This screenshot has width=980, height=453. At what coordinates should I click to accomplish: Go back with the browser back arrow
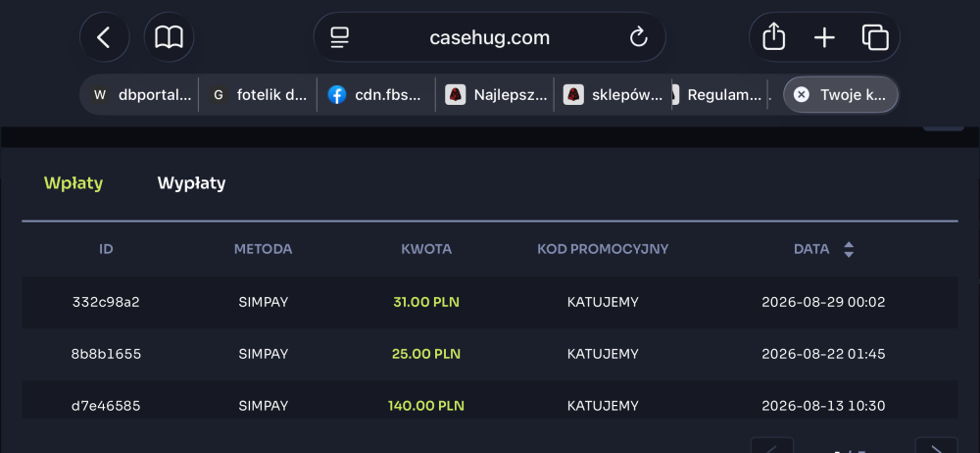point(104,37)
